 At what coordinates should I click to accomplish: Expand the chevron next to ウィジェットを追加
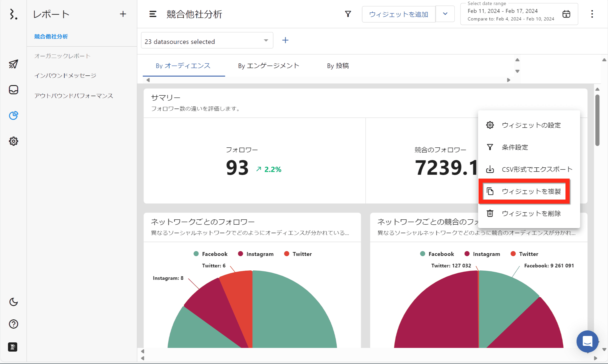(445, 14)
